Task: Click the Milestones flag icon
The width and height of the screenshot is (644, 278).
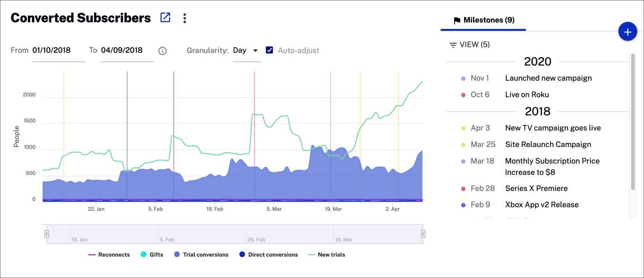Action: 457,20
